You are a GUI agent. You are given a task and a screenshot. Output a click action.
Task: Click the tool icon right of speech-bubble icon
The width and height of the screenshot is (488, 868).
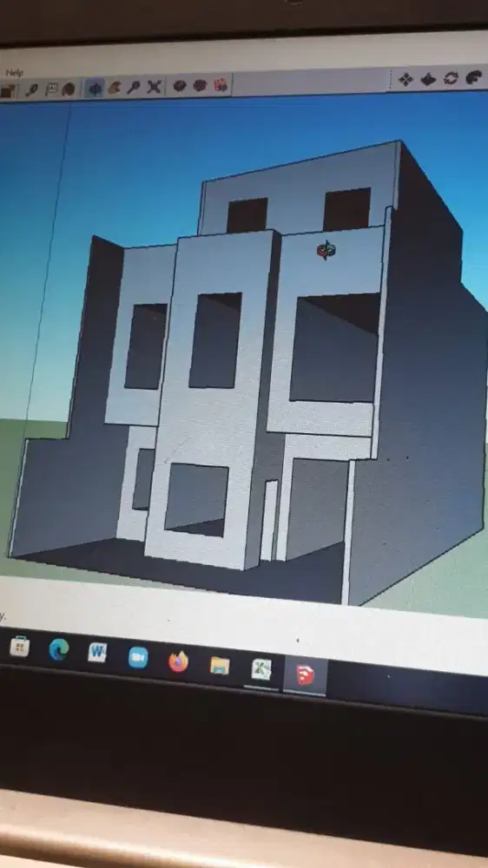coord(68,89)
